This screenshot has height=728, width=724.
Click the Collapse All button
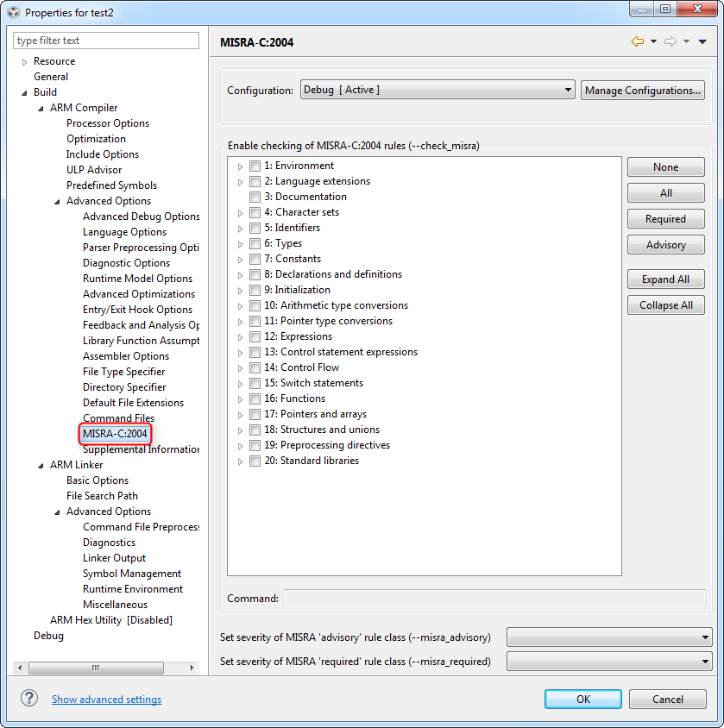coord(665,305)
